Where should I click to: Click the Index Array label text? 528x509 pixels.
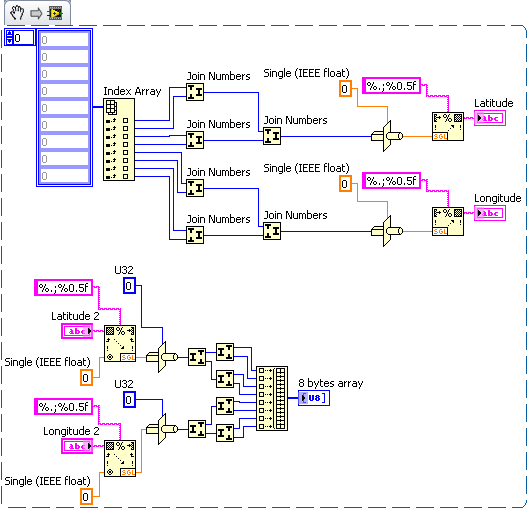[x=132, y=91]
